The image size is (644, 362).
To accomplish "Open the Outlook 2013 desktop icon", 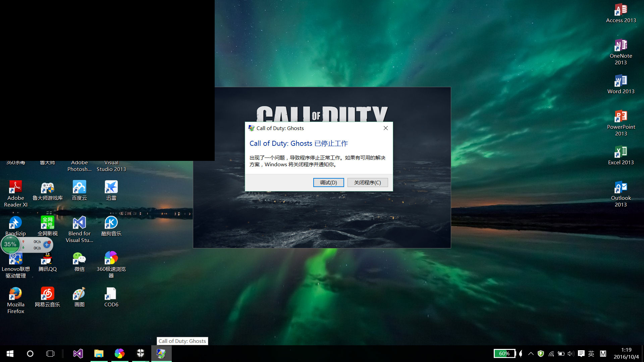I will click(621, 188).
